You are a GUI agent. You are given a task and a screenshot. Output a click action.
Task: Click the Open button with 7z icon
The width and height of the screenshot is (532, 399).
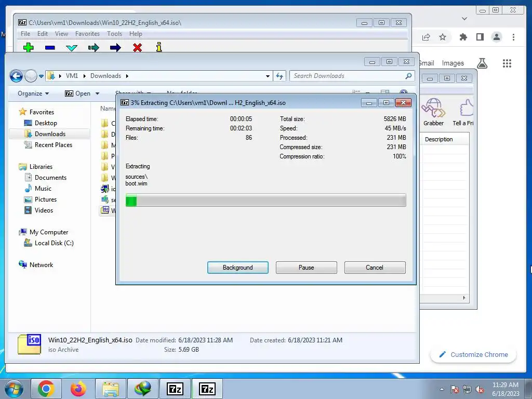coord(78,94)
